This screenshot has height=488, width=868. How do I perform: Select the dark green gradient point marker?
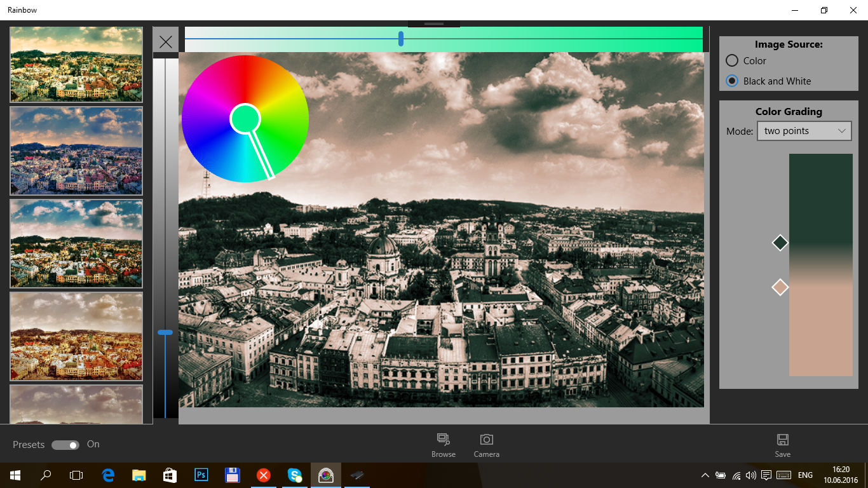click(780, 243)
